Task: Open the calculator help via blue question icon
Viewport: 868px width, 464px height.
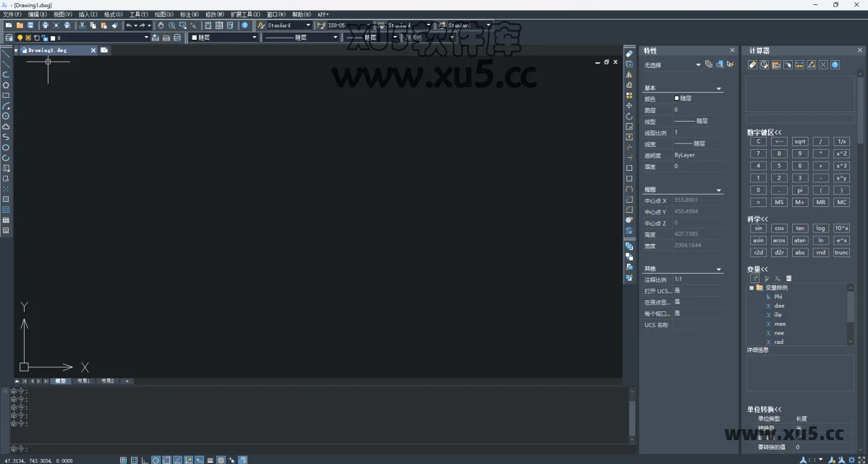Action: (x=835, y=64)
